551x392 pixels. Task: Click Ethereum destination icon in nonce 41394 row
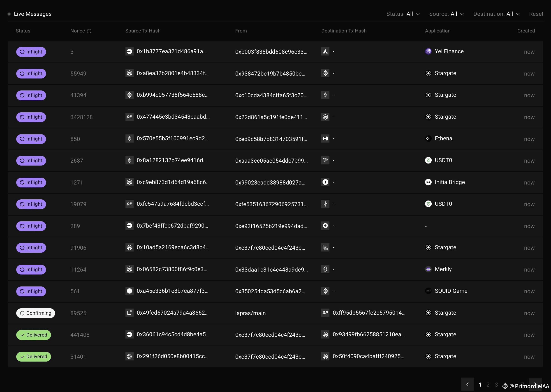(325, 95)
